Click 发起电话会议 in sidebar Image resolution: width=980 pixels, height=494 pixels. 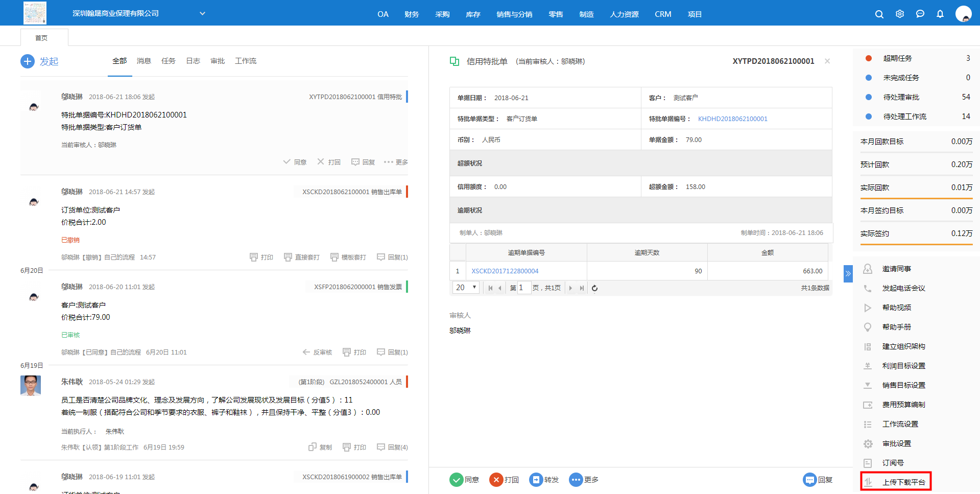903,288
